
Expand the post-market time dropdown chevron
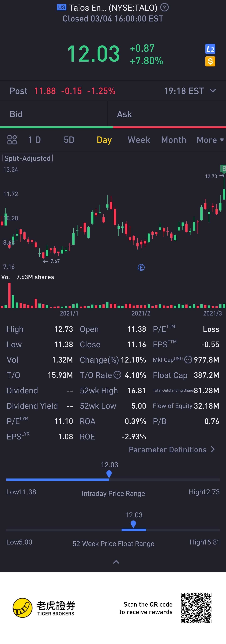coord(213,90)
